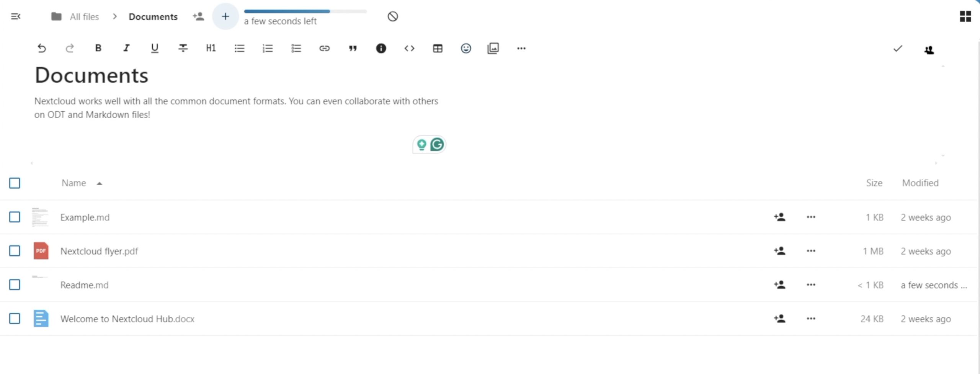Expand the H1 headings dropdown

pyautogui.click(x=211, y=48)
